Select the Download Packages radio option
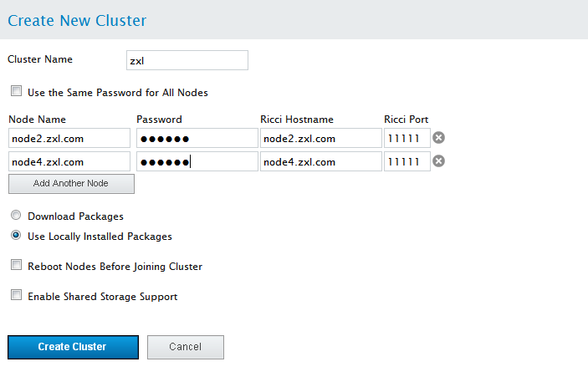 click(16, 215)
